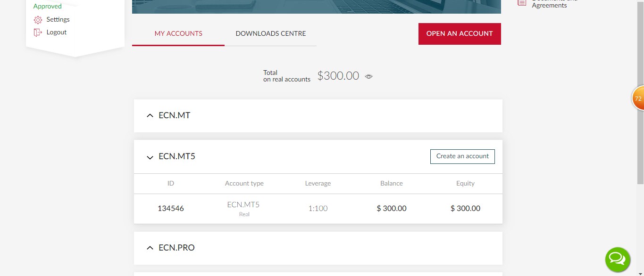Toggle the balance visibility eye icon
The height and width of the screenshot is (276, 644).
click(369, 76)
